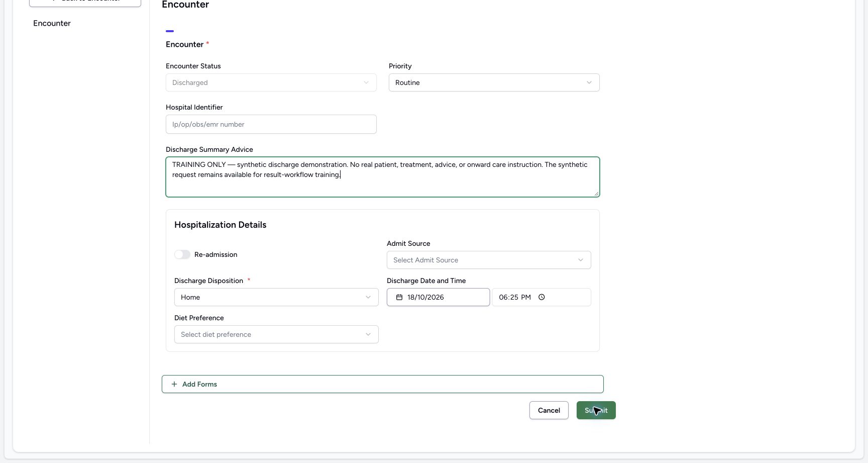This screenshot has width=868, height=463.
Task: Click the Discharge Summary Advice label
Action: [x=209, y=149]
